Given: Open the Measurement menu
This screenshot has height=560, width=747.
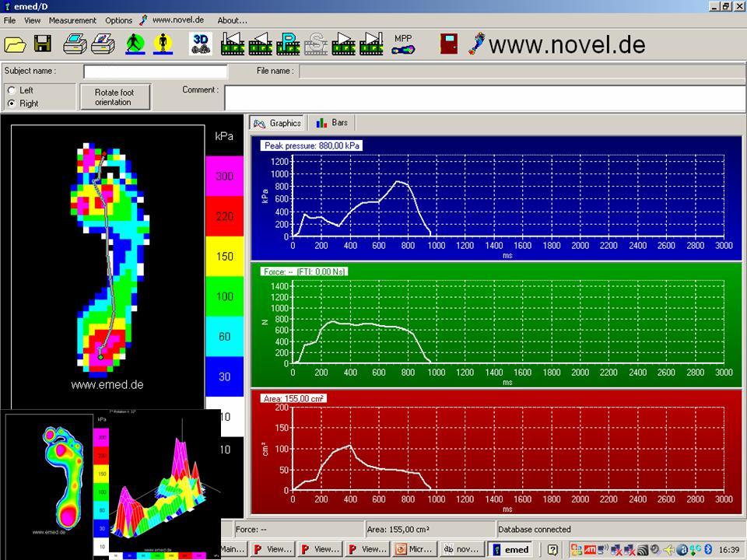Looking at the screenshot, I should click(72, 20).
